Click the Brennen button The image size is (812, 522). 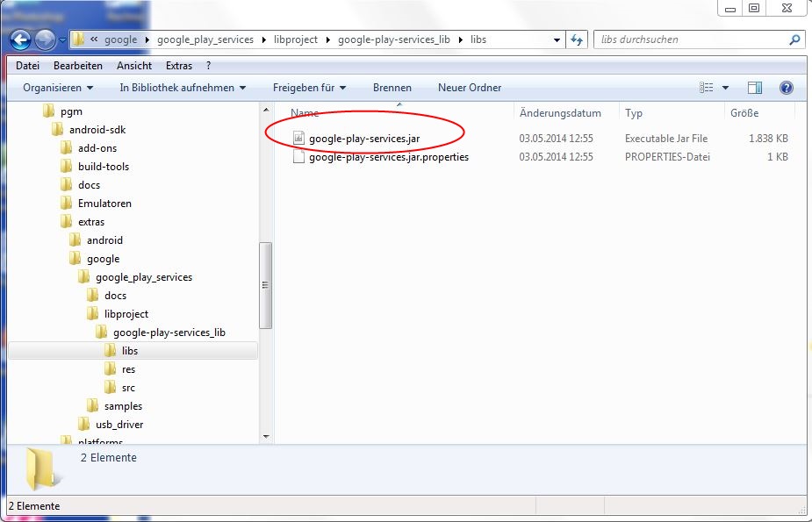392,88
